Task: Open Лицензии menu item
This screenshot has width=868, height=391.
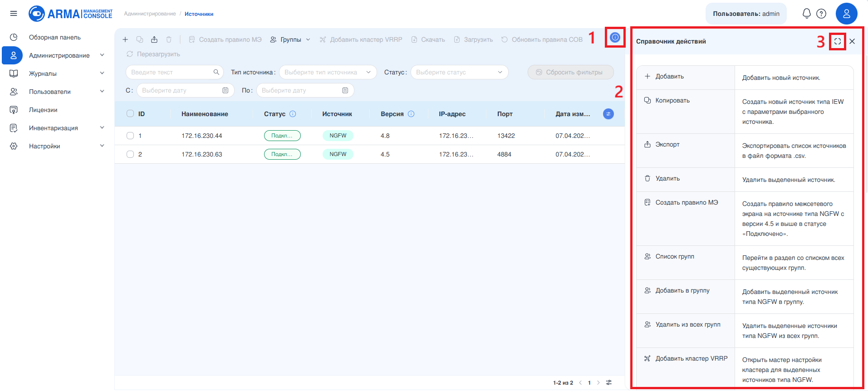Action: click(x=43, y=110)
